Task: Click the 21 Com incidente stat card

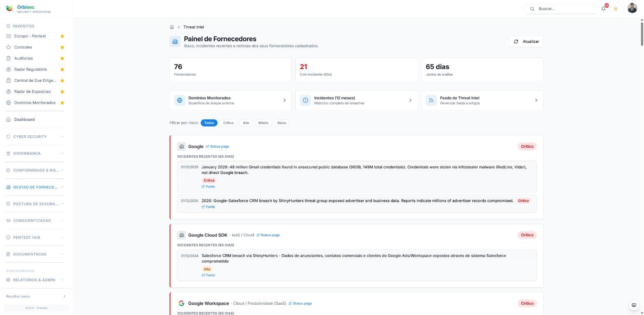Action: (x=356, y=69)
